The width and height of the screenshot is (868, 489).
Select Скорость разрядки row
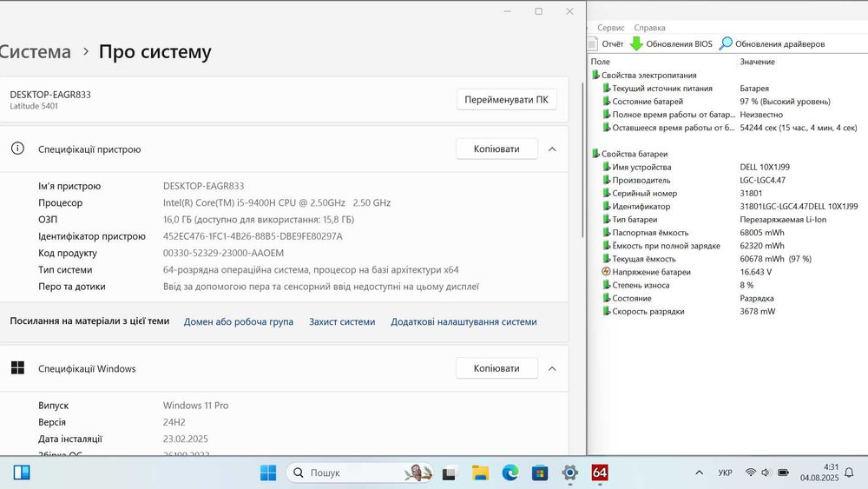(730, 312)
